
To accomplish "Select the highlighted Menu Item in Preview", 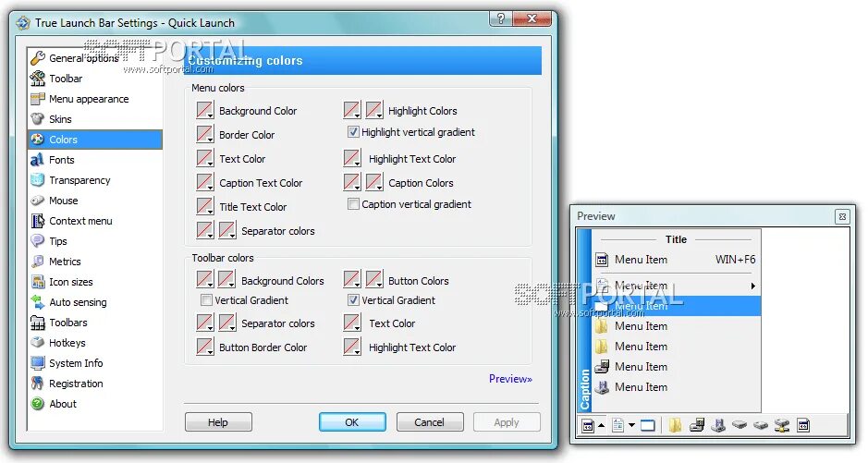I will (676, 306).
